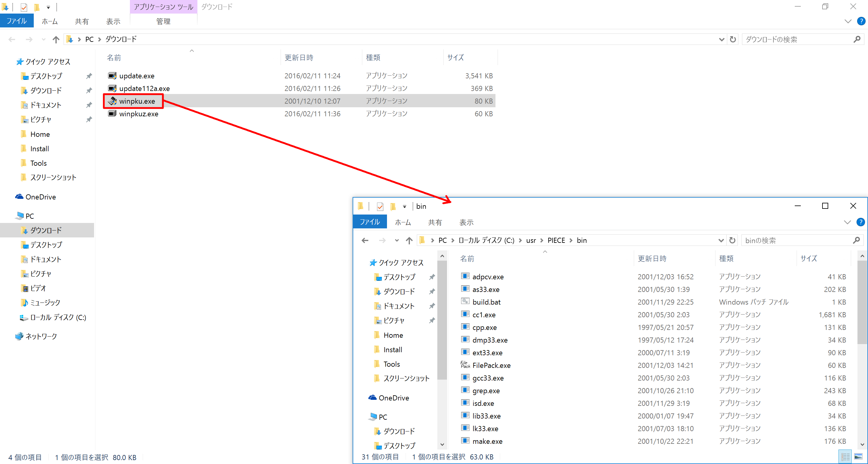Go up one level in bin window
The height and width of the screenshot is (464, 868).
coord(409,240)
